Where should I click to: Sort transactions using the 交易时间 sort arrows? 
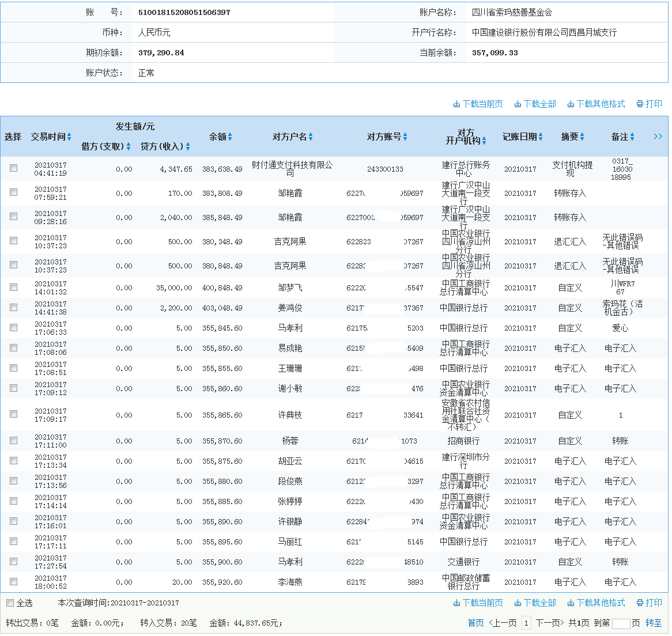pyautogui.click(x=70, y=137)
